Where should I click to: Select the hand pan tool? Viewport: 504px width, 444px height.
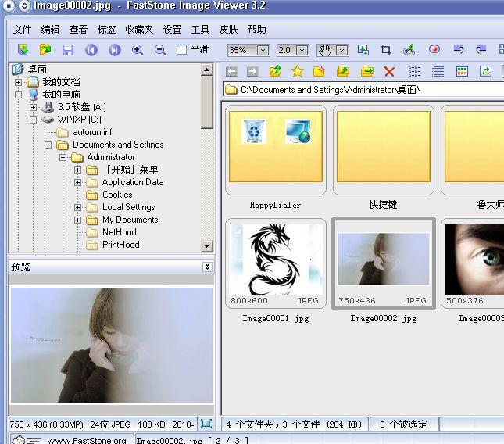coord(324,50)
